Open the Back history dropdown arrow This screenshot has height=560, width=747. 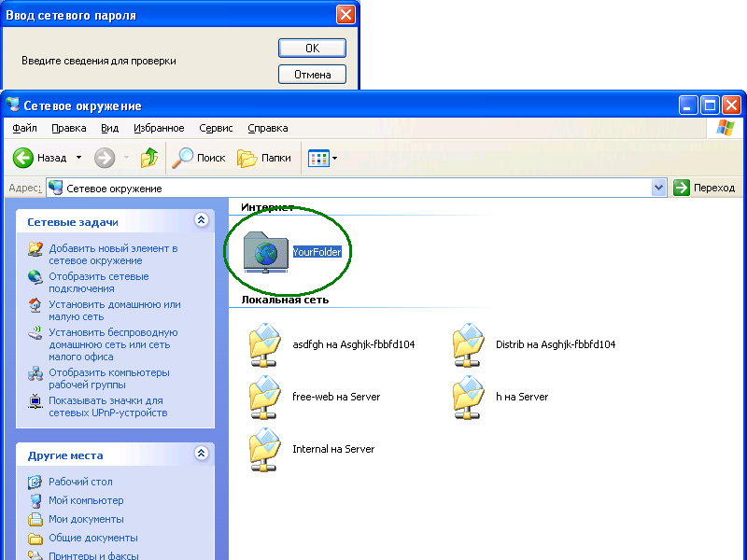pos(78,158)
